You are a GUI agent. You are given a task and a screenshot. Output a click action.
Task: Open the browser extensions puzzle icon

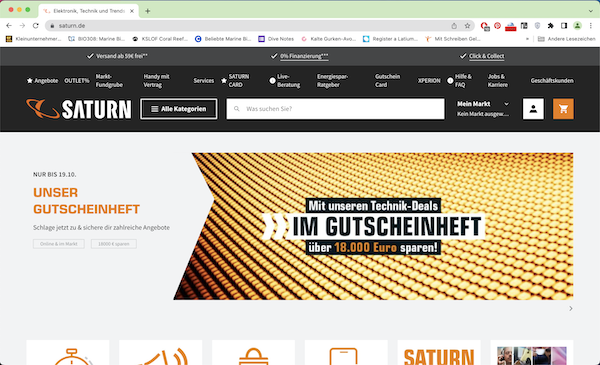(550, 26)
